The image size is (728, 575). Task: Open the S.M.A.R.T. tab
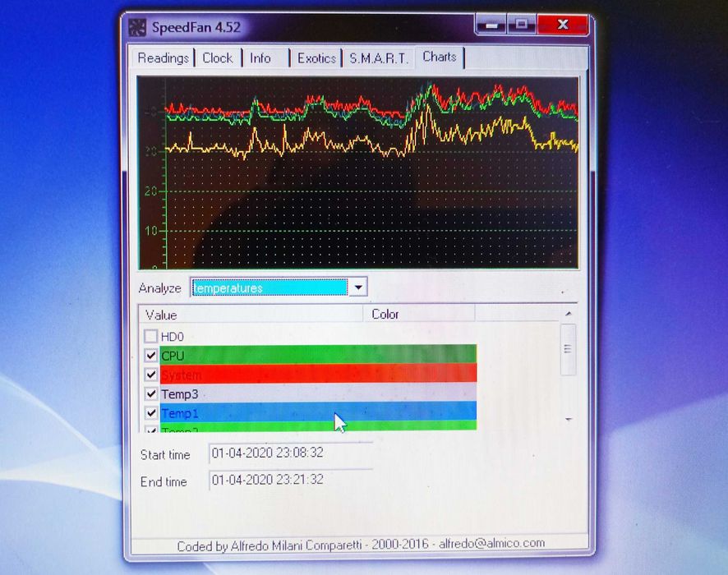coord(379,58)
